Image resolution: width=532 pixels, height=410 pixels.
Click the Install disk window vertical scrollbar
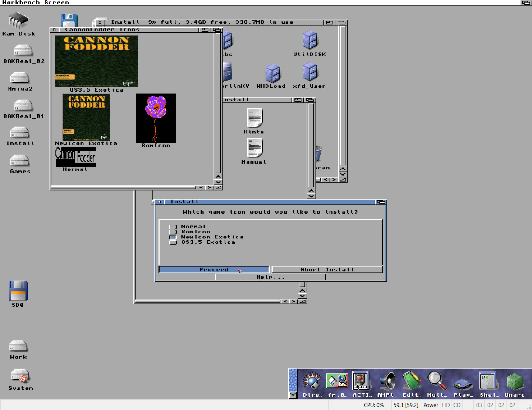click(x=343, y=95)
